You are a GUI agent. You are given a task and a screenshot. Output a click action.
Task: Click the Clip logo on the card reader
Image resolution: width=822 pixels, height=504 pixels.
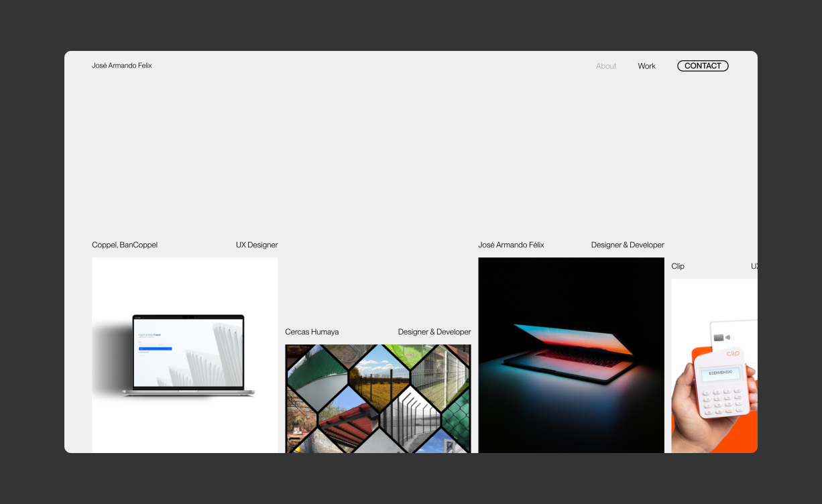[x=732, y=353]
